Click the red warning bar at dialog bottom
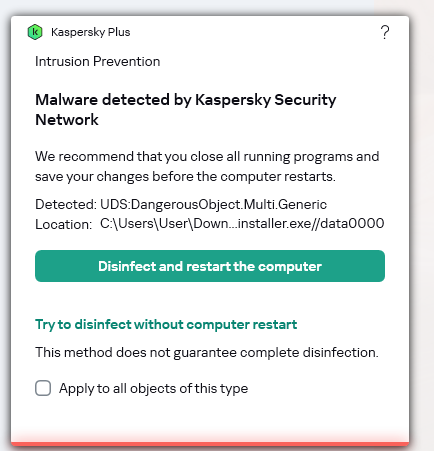This screenshot has height=451, width=434. pyautogui.click(x=210, y=443)
